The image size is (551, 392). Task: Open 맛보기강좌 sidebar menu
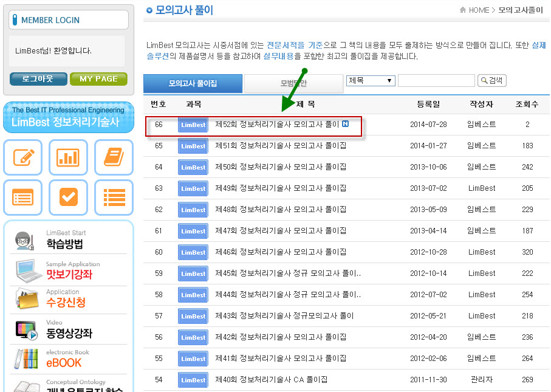(69, 274)
